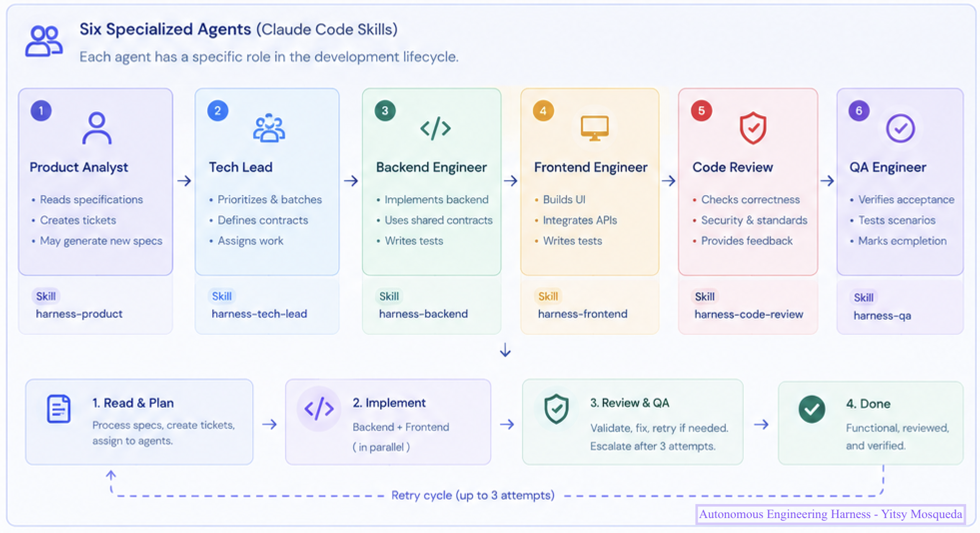The width and height of the screenshot is (980, 533).
Task: Click the Frontend Engineer monitor icon
Action: (594, 128)
